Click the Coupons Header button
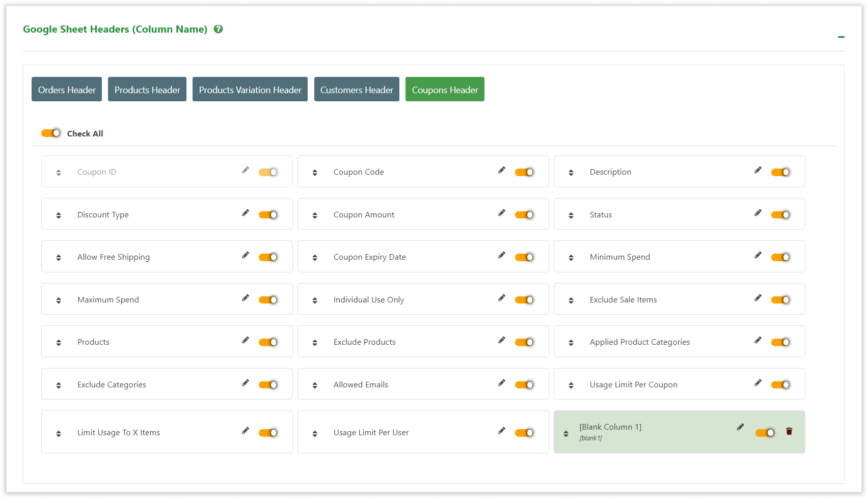This screenshot has height=499, width=868. [444, 89]
